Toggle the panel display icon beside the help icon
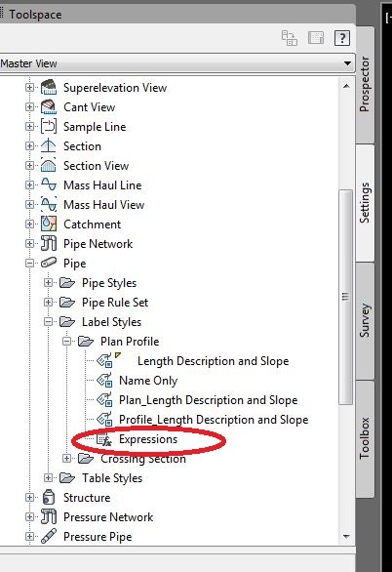Screen dimensions: 392x572 point(316,37)
